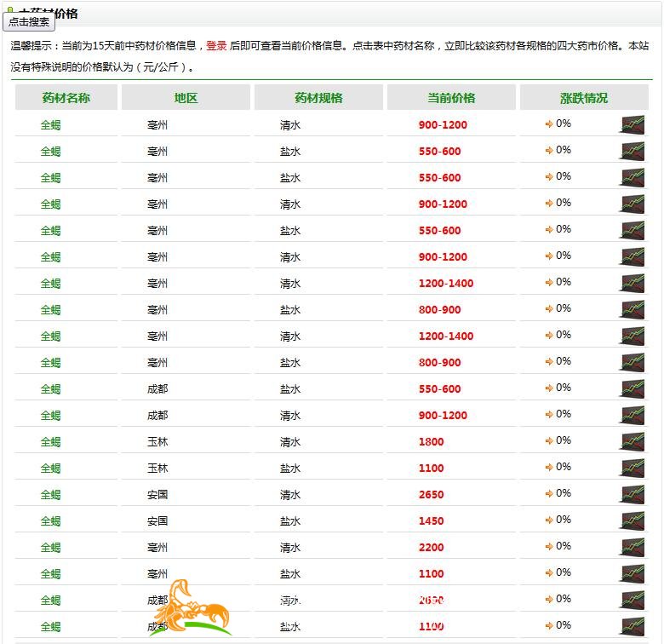Open chart icon for 亳州 盐水 1100 row
This screenshot has height=644, width=664.
633,573
